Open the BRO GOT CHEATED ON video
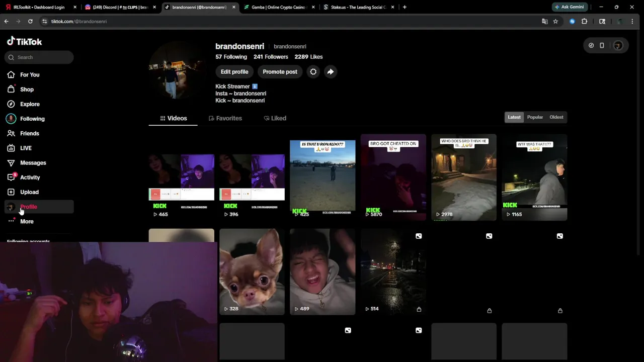This screenshot has height=362, width=644. click(x=393, y=177)
